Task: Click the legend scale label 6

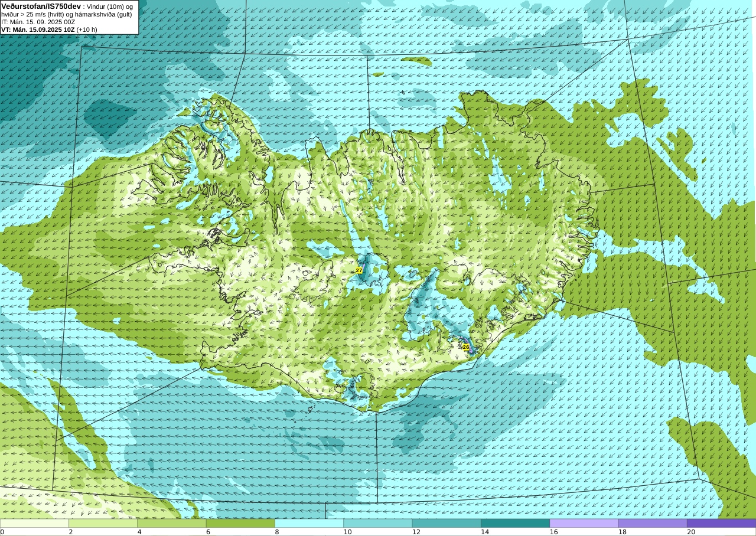Action: click(x=208, y=532)
